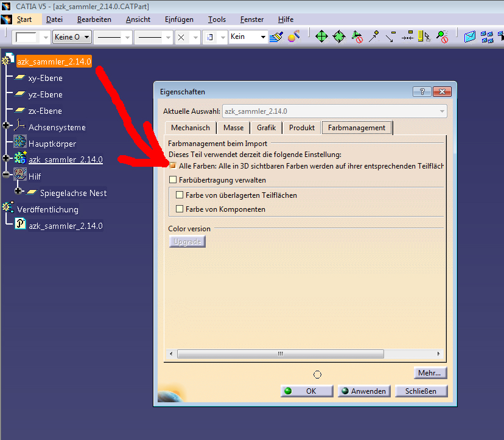The image size is (504, 440).
Task: Click the Achsensysteme axis icon
Action: point(19,125)
